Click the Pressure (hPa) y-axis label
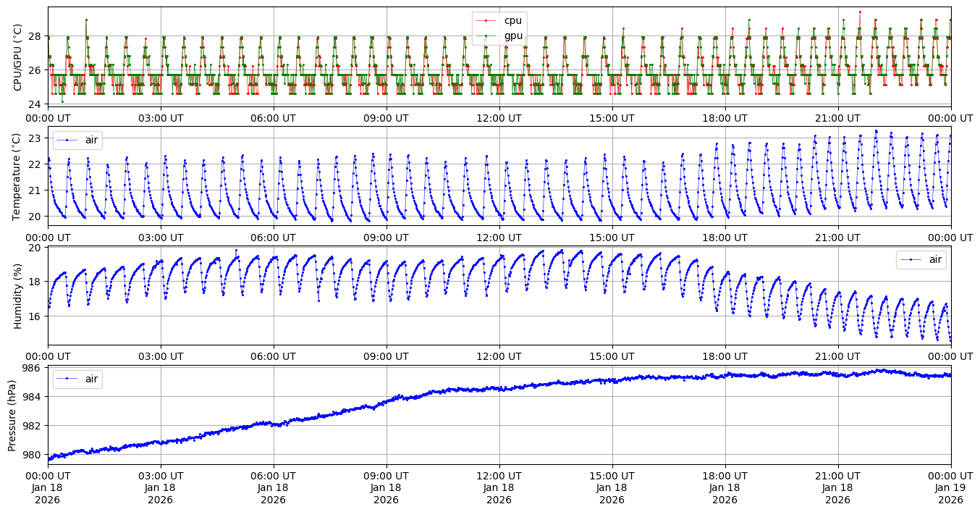 click(x=12, y=415)
